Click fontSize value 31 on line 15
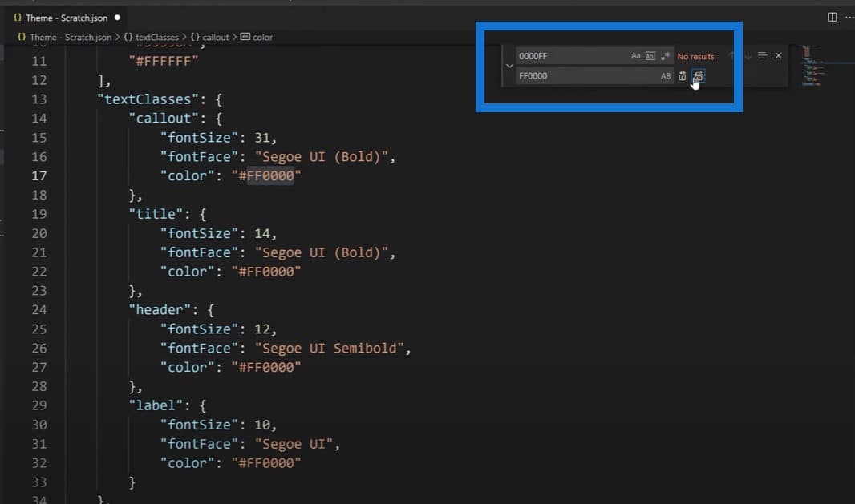855x504 pixels. pos(261,137)
